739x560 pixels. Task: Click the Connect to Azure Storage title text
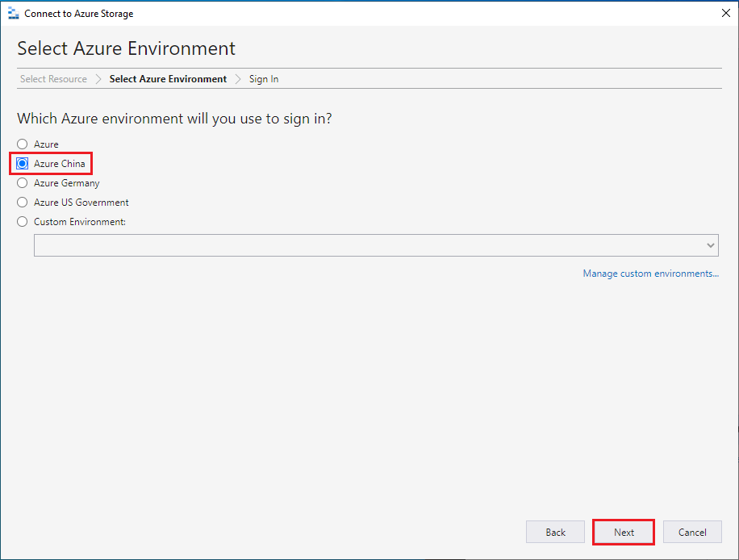[x=79, y=13]
